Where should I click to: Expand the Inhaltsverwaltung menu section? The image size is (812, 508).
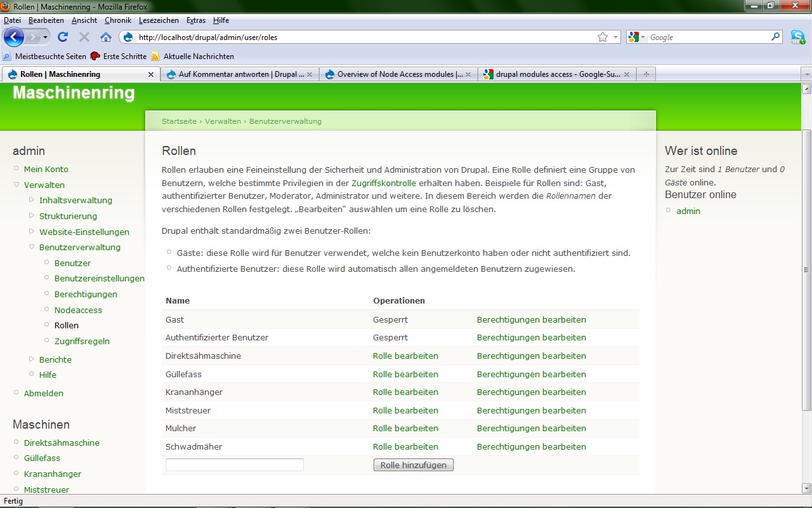pos(32,200)
